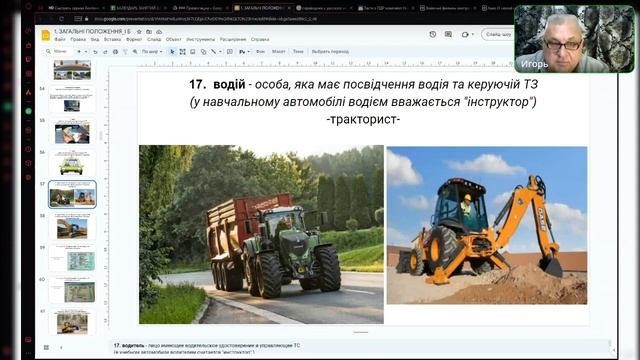Open the Макет layout button
640x360 pixels.
click(278, 52)
